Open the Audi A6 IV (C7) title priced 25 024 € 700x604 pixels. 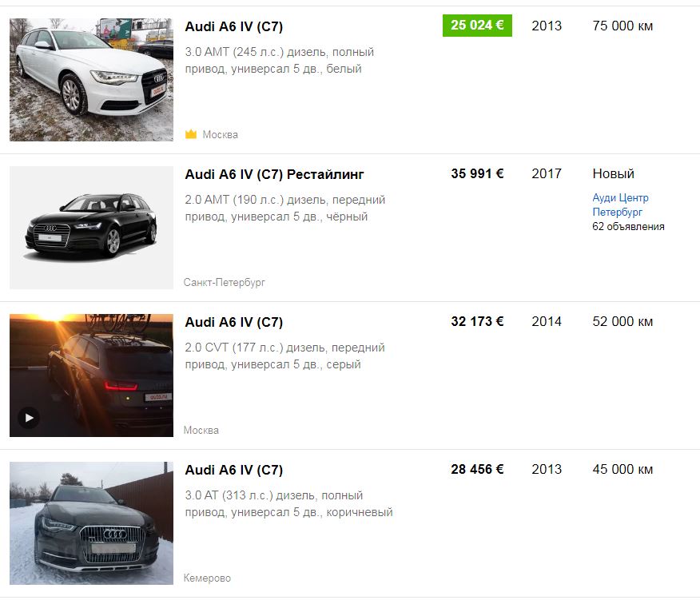tap(234, 26)
